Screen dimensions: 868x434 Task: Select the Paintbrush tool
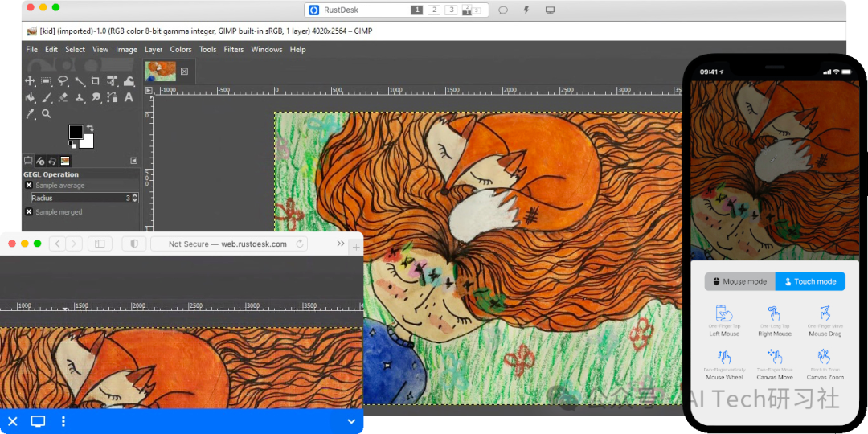(x=47, y=97)
